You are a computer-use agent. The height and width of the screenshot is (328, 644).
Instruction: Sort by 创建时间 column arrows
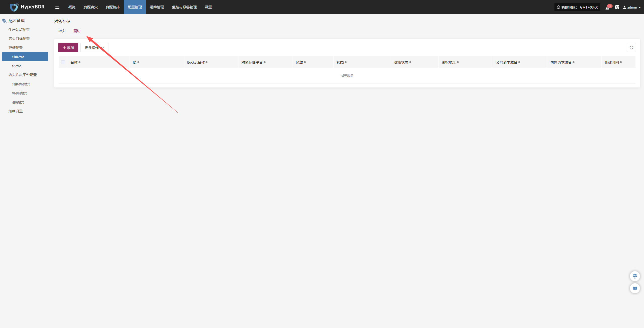tap(621, 62)
